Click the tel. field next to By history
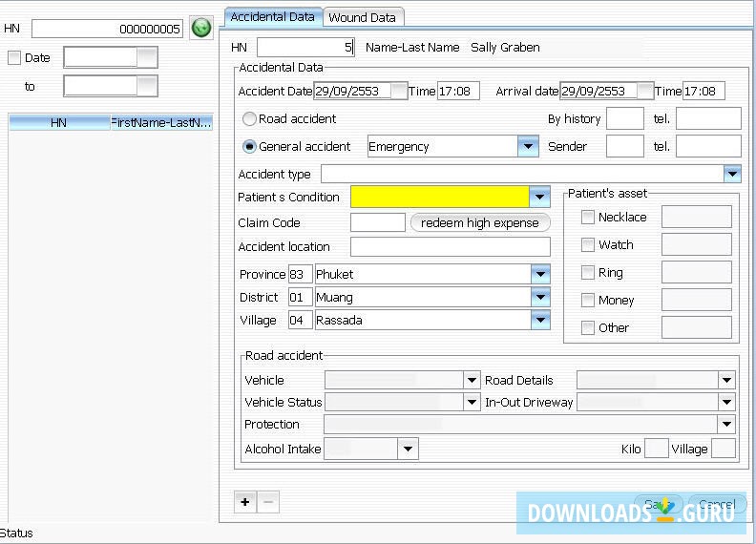756x544 pixels. [x=708, y=118]
